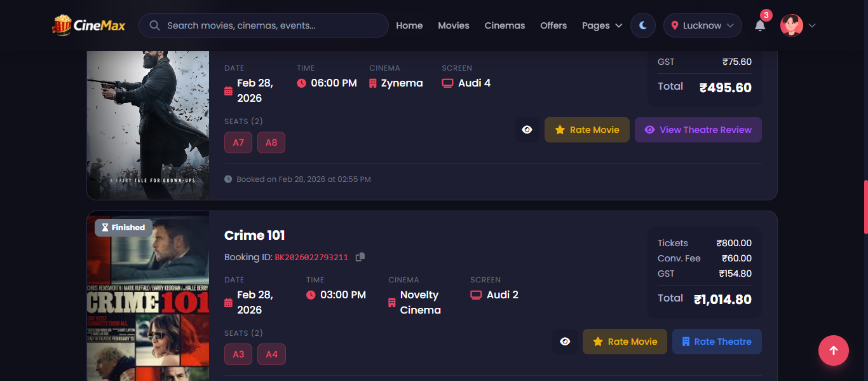Click the screen icon next to Audi 2
This screenshot has width=868, height=381.
476,294
